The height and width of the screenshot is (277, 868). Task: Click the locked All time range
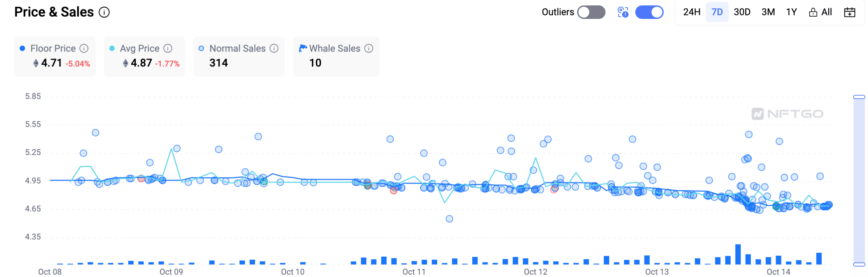tap(820, 12)
